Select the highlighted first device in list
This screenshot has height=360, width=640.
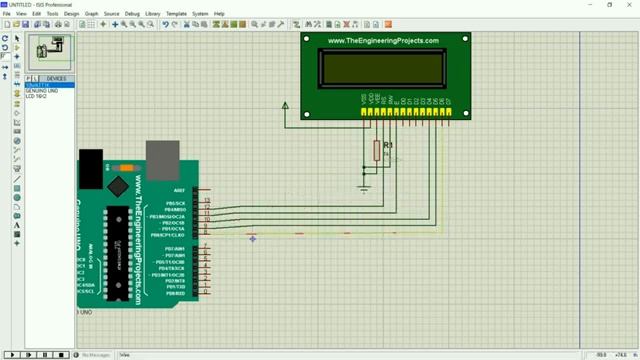[50, 85]
